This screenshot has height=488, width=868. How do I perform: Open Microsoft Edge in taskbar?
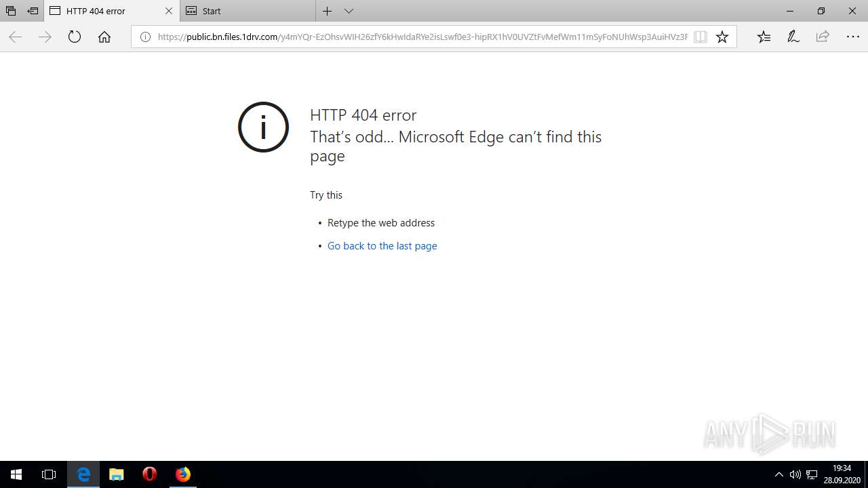pyautogui.click(x=83, y=474)
